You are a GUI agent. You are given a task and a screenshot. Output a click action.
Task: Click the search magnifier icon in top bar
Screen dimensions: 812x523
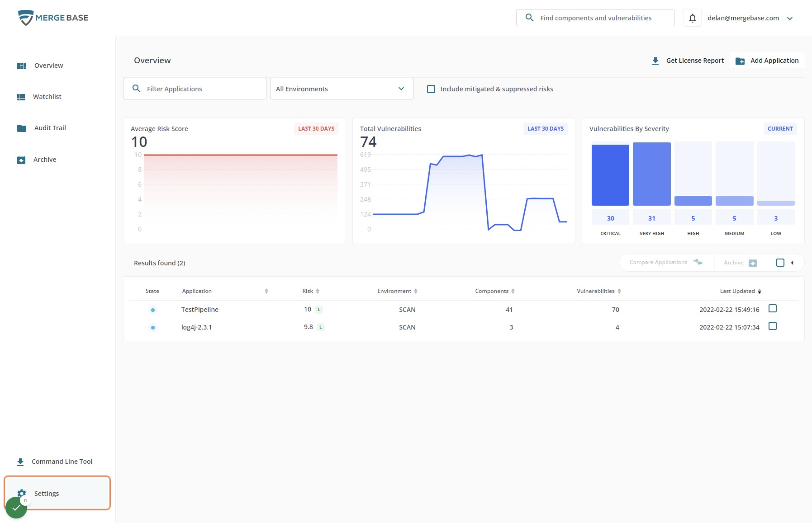(529, 18)
